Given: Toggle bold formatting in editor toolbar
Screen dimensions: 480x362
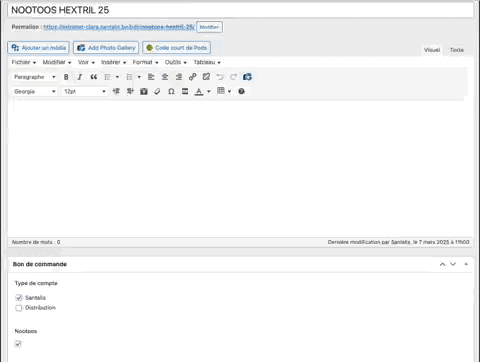Looking at the screenshot, I should click(66, 77).
